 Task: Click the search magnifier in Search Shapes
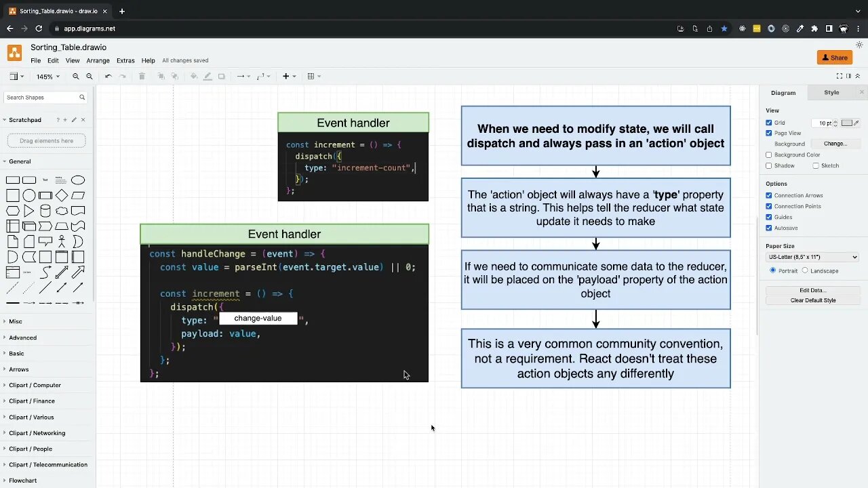coord(82,98)
